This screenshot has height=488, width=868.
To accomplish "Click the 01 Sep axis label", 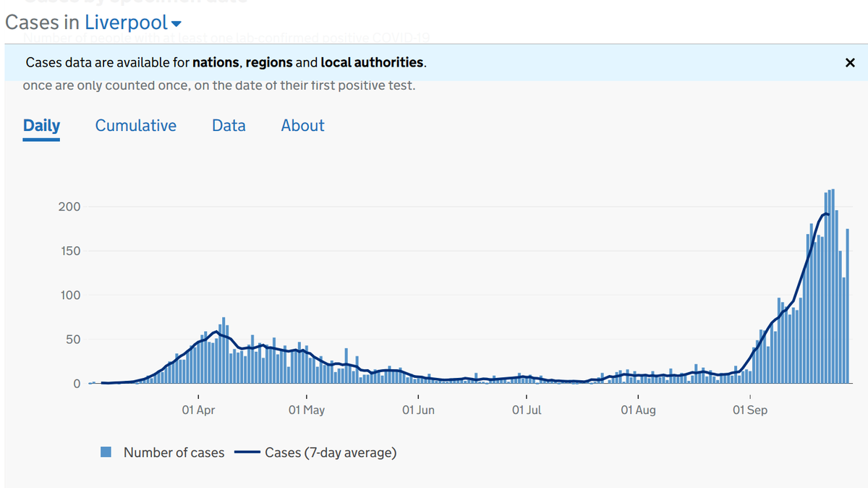I will [750, 410].
